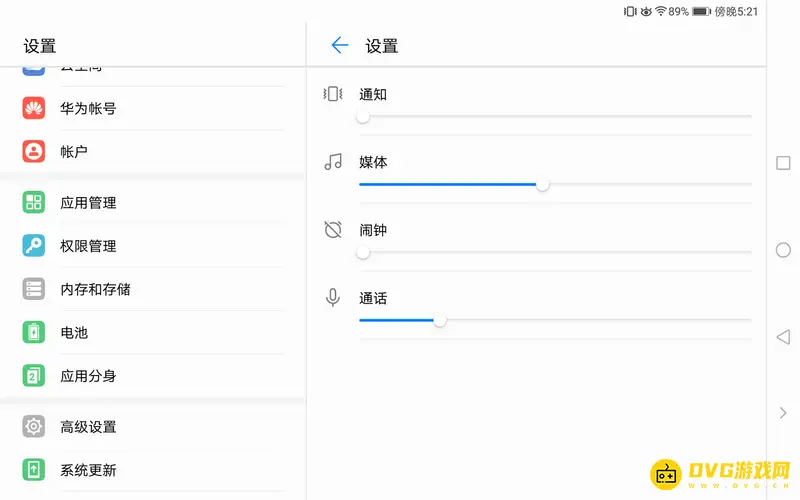
Task: Tap the muted alarm icon beside 闹钟
Action: click(x=333, y=230)
